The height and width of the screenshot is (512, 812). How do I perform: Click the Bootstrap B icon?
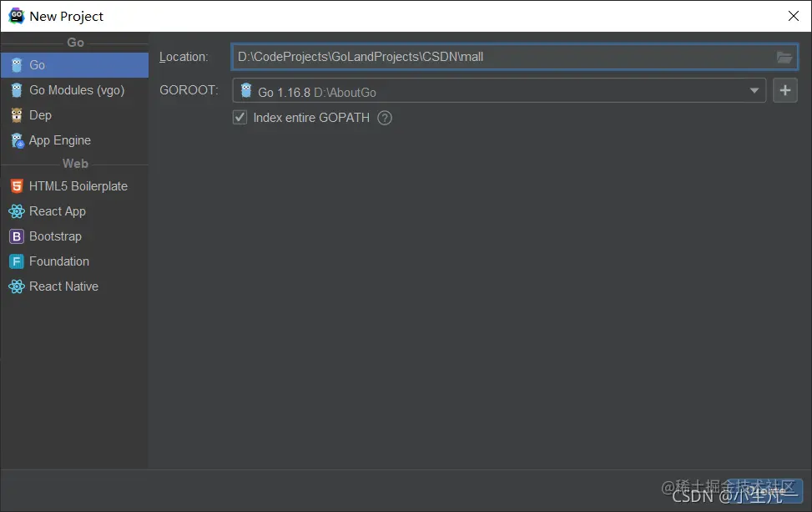click(17, 236)
